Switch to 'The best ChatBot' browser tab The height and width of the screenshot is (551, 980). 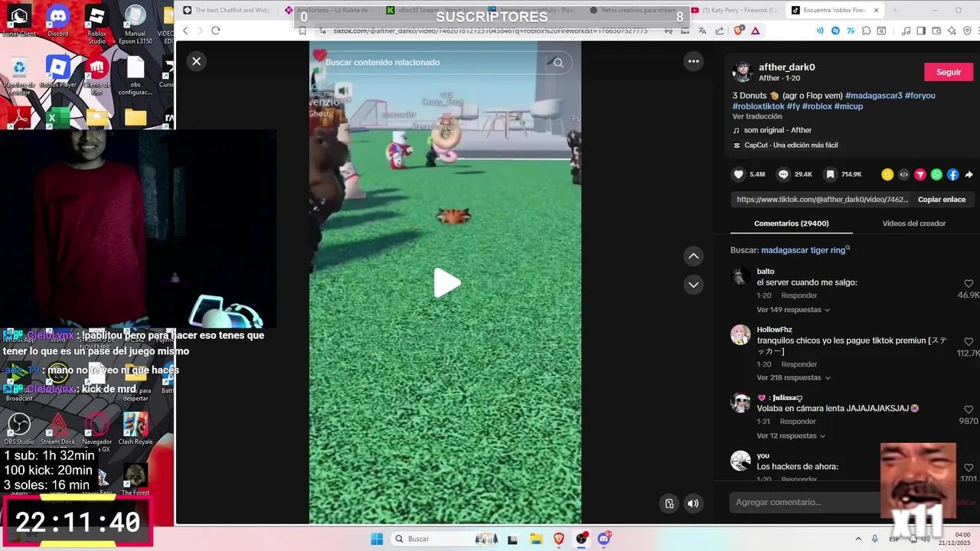228,11
